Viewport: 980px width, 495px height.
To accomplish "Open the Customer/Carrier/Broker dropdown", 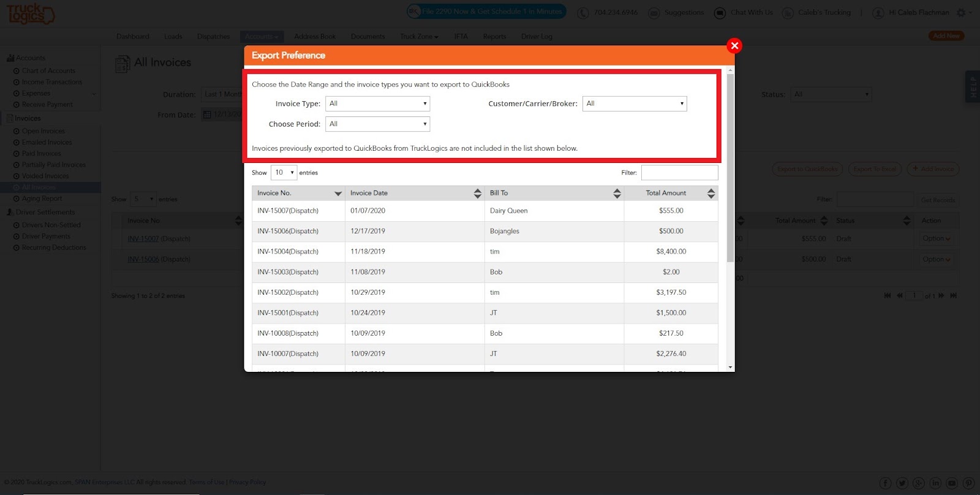I will point(635,104).
